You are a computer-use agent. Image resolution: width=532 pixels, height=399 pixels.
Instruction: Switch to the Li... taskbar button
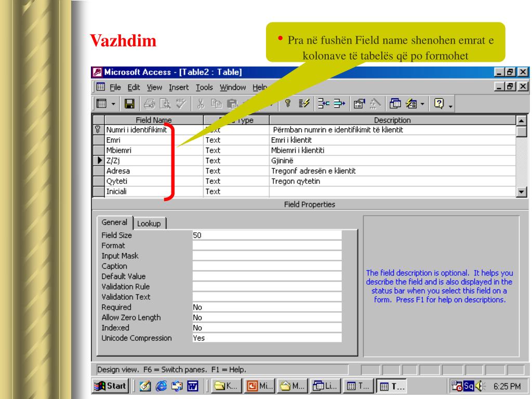[325, 386]
